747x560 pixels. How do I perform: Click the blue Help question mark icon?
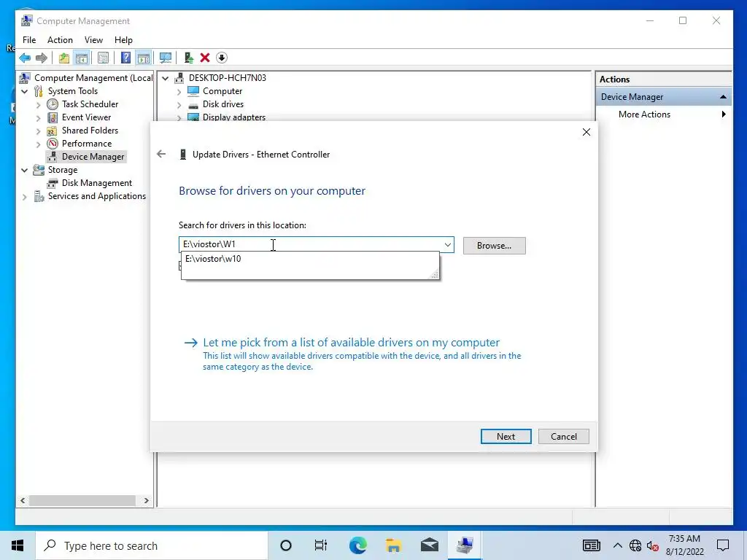[x=125, y=58]
